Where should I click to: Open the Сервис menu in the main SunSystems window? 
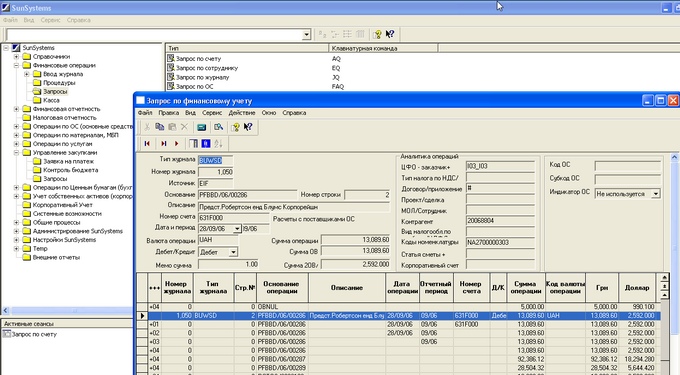(x=50, y=20)
